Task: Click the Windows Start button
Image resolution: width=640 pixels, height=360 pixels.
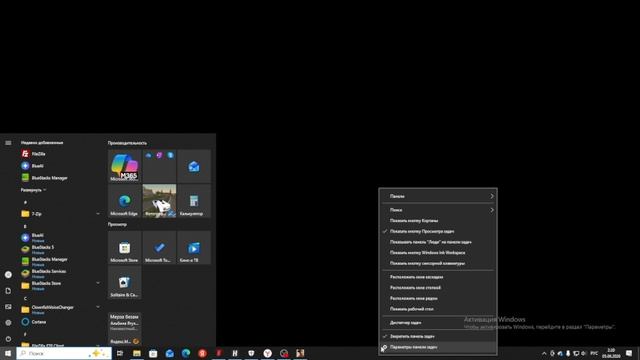Action: (x=8, y=353)
